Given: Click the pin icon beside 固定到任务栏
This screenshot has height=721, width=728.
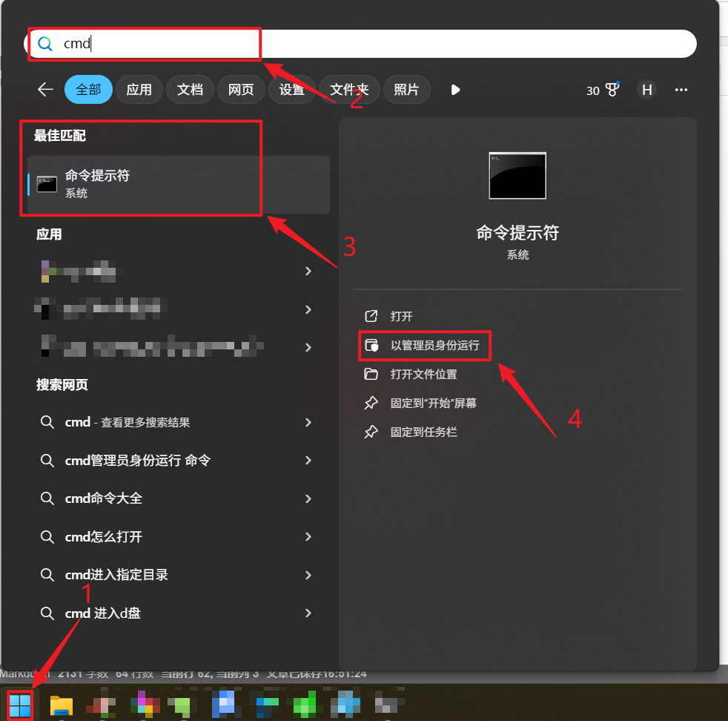Looking at the screenshot, I should pyautogui.click(x=371, y=432).
